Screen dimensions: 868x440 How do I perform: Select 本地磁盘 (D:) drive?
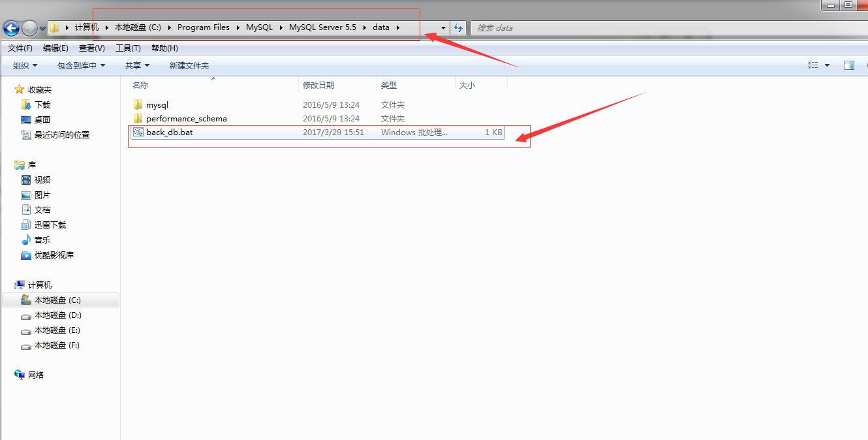point(57,315)
